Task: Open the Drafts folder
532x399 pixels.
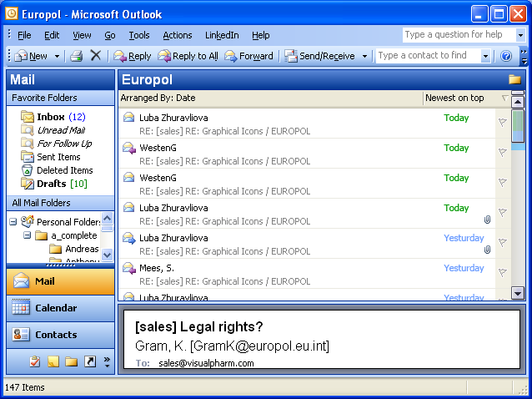Action: tap(54, 184)
